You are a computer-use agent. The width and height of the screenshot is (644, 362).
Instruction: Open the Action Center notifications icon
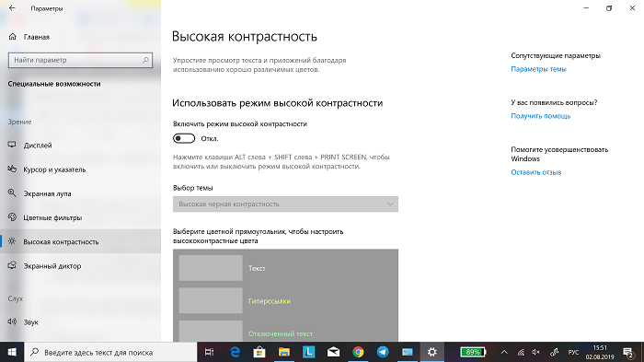coord(628,352)
